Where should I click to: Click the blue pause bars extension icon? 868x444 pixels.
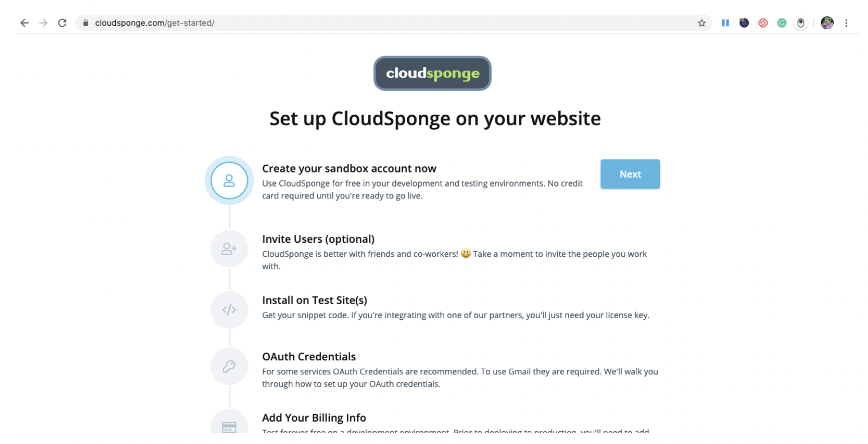pos(725,23)
